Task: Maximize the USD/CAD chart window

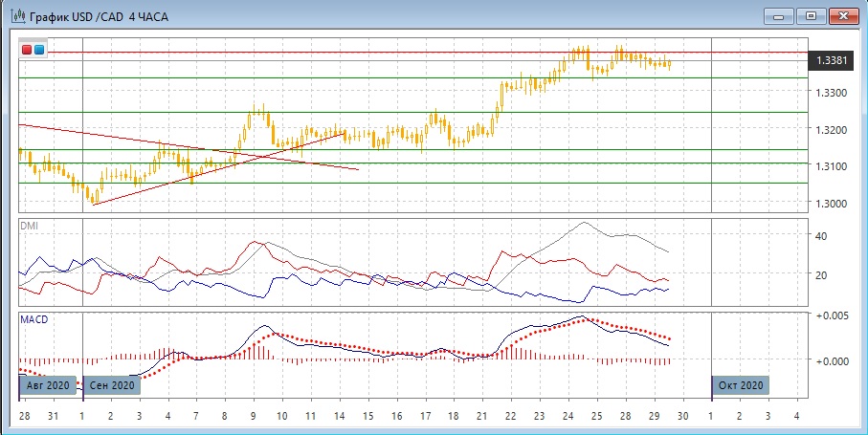Action: coord(811,15)
